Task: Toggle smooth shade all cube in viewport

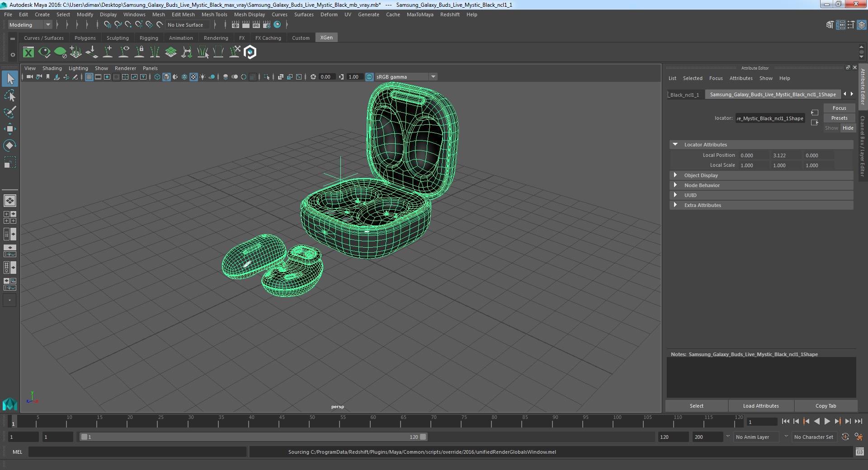Action: [166, 77]
